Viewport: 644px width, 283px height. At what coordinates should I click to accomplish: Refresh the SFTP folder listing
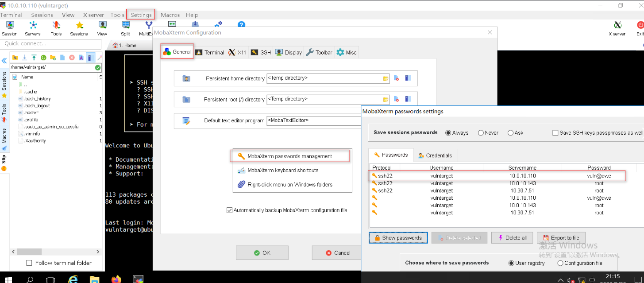[x=43, y=58]
